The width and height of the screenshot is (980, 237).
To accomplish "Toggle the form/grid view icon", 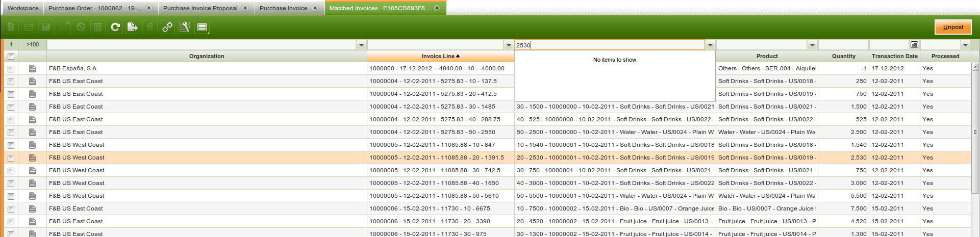I will point(202,27).
